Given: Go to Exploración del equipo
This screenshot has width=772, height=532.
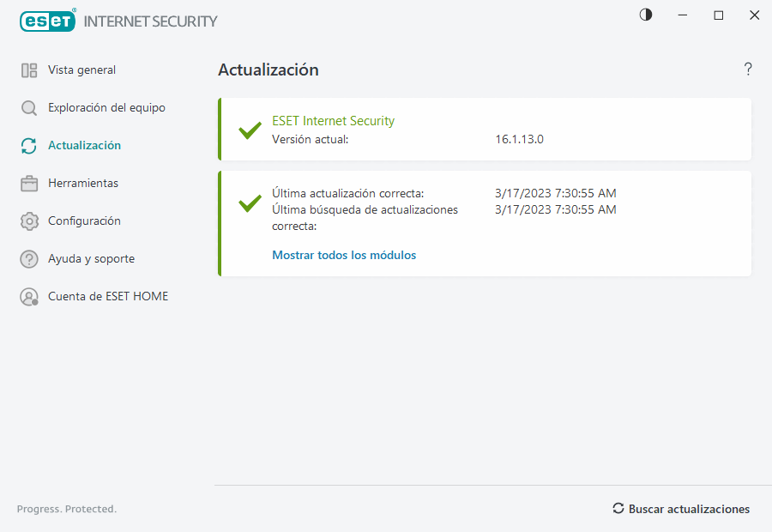Looking at the screenshot, I should (106, 108).
